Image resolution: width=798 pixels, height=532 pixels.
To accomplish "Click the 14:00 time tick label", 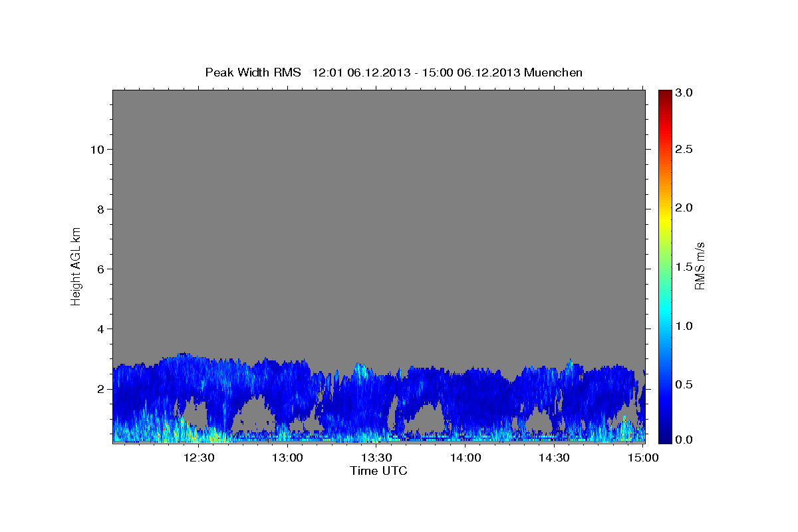I will coord(465,458).
